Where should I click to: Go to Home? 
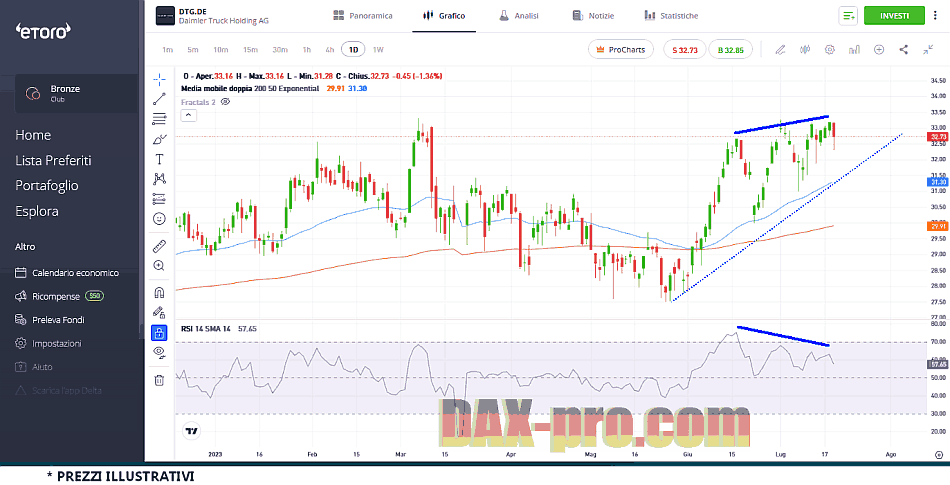(33, 135)
